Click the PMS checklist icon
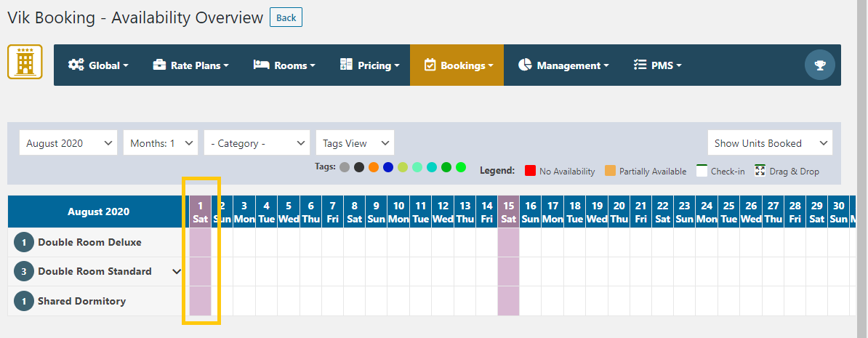Image resolution: width=868 pixels, height=338 pixels. 640,65
